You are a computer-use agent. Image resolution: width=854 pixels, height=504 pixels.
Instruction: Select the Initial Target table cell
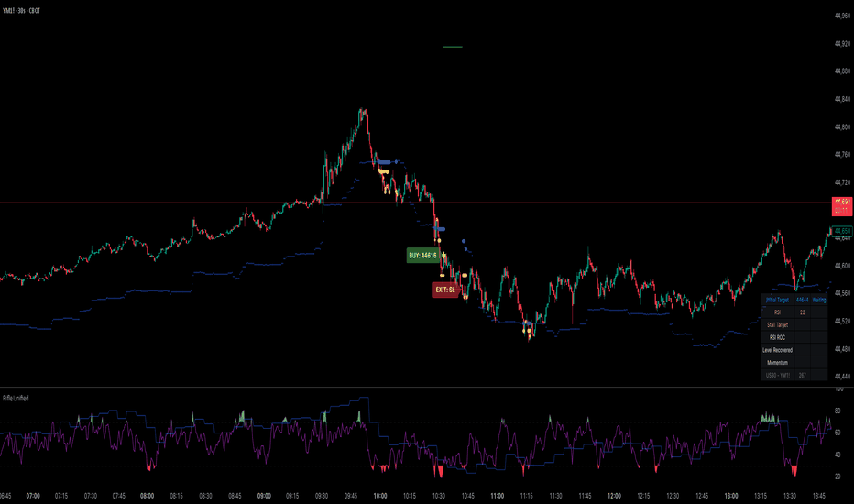[777, 300]
